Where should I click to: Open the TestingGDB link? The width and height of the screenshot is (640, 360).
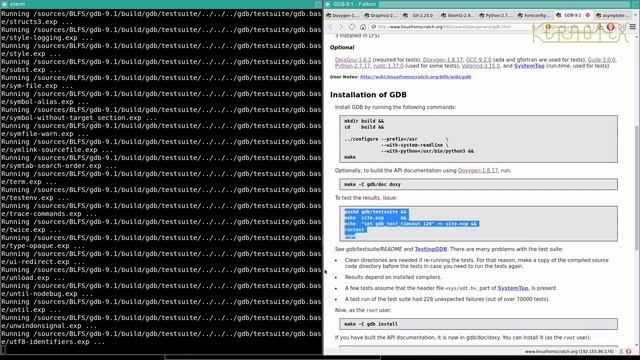tap(431, 249)
